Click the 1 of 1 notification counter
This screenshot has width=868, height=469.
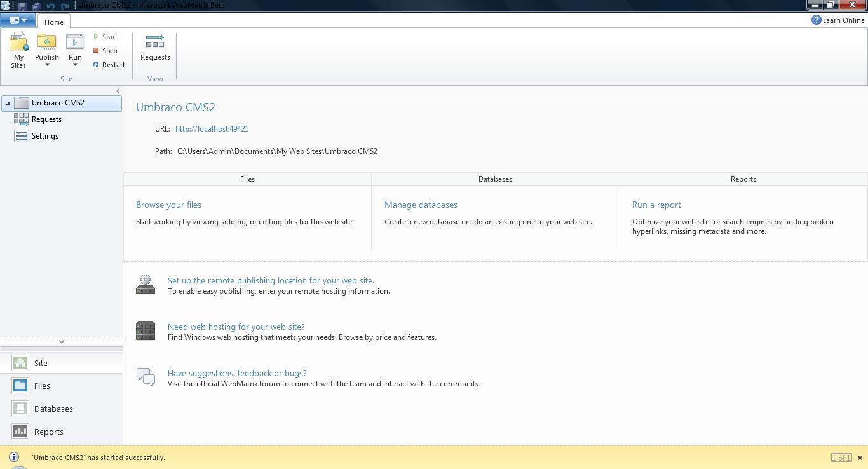[x=841, y=458]
